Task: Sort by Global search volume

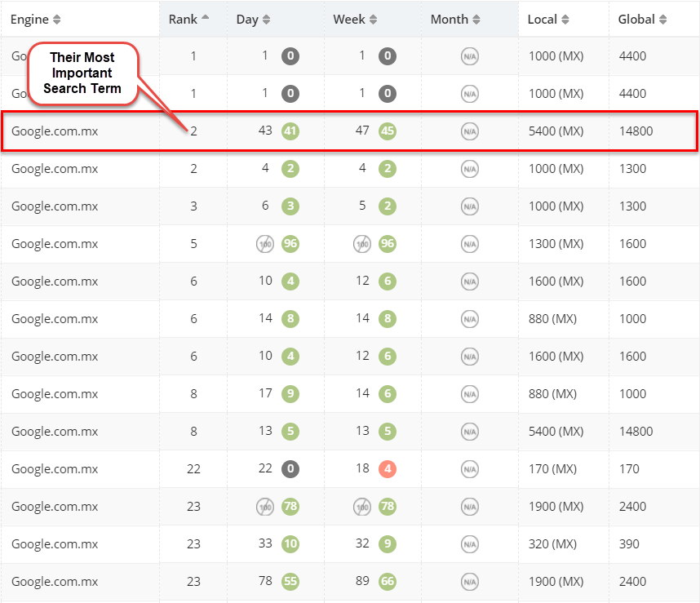Action: [662, 20]
